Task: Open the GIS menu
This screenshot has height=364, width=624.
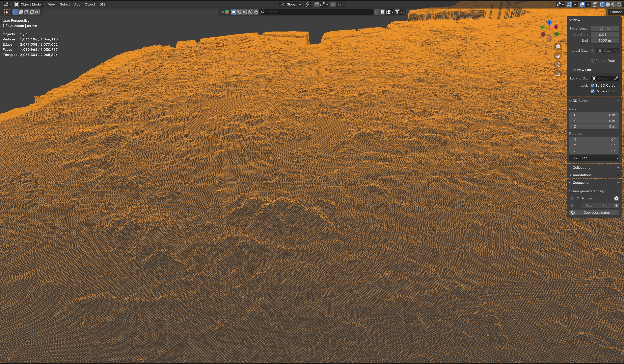Action: [x=102, y=4]
